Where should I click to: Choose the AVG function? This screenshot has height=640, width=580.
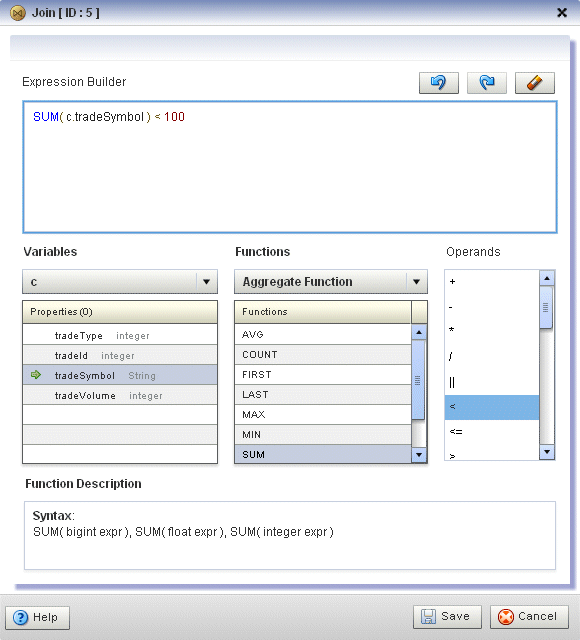coord(322,334)
